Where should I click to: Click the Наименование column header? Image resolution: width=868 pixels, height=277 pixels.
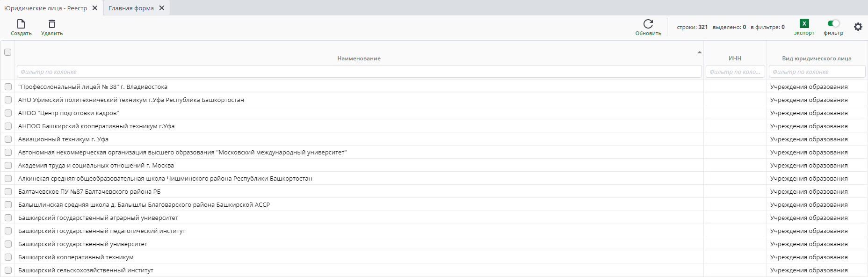pyautogui.click(x=359, y=58)
